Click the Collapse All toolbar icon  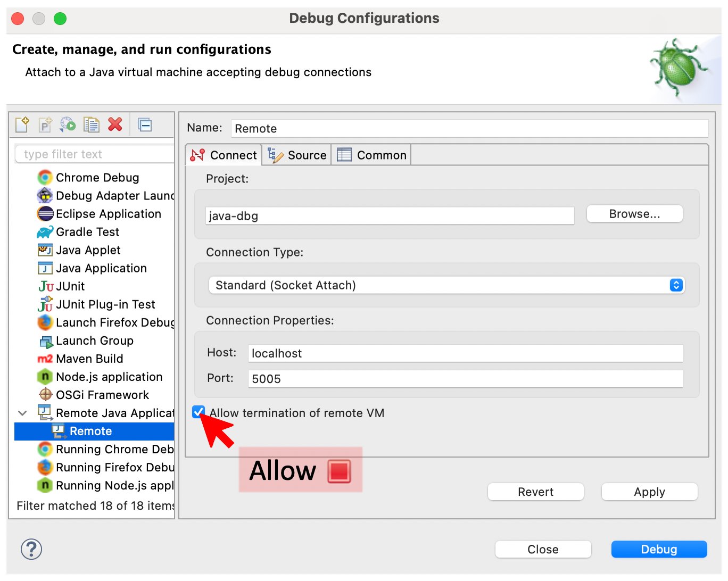pos(145,124)
